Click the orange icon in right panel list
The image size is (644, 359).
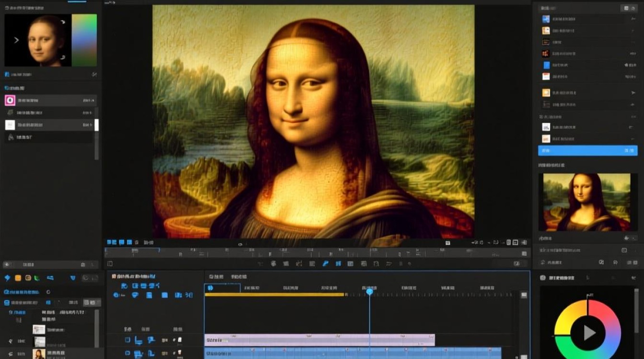[545, 31]
